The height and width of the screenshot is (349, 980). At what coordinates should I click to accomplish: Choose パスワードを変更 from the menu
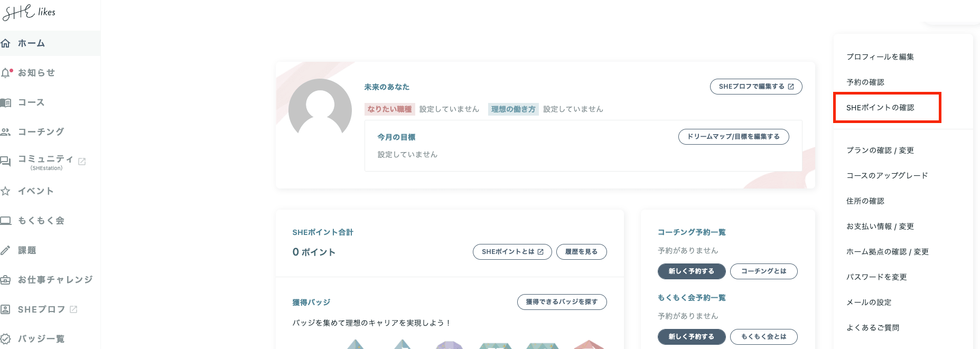point(876,277)
